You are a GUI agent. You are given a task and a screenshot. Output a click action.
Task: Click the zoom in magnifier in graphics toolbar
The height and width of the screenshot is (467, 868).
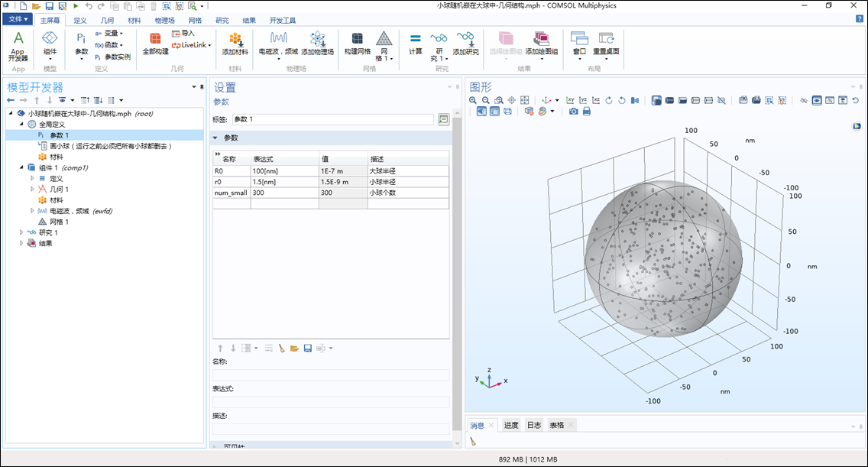point(473,100)
